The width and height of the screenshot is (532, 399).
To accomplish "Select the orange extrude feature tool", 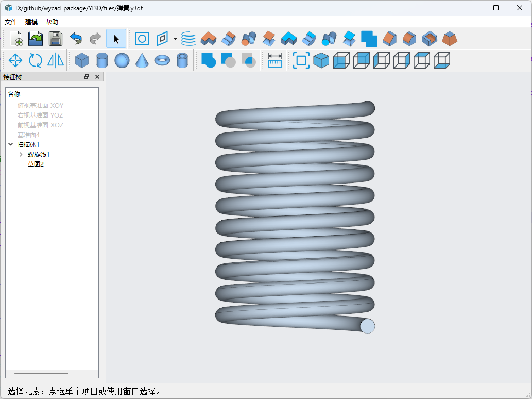I will pyautogui.click(x=209, y=39).
